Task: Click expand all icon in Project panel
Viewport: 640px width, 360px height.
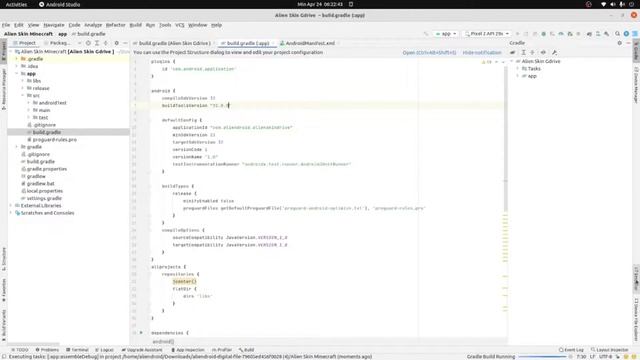Action: tap(97, 43)
